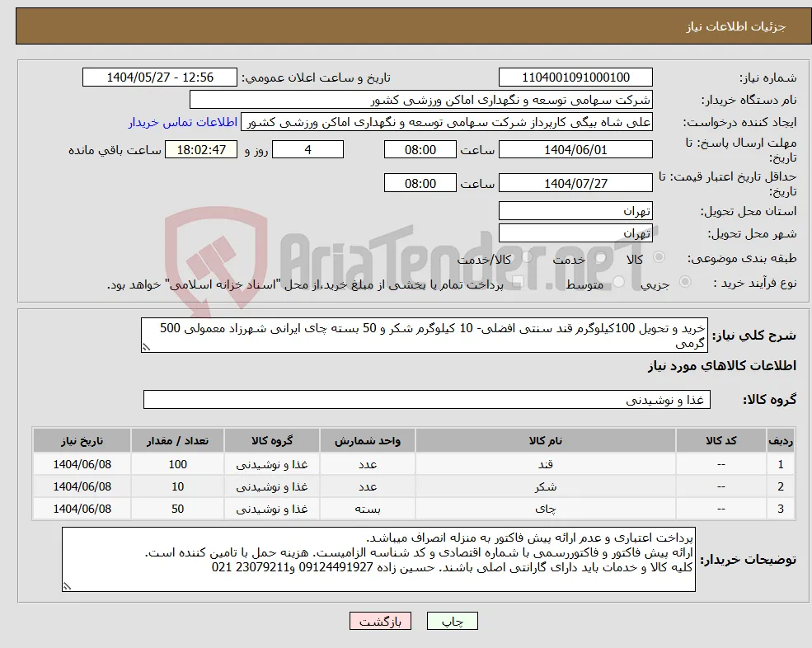
Task: Click date 1404/06/08 in the قند row
Action: click(x=82, y=465)
